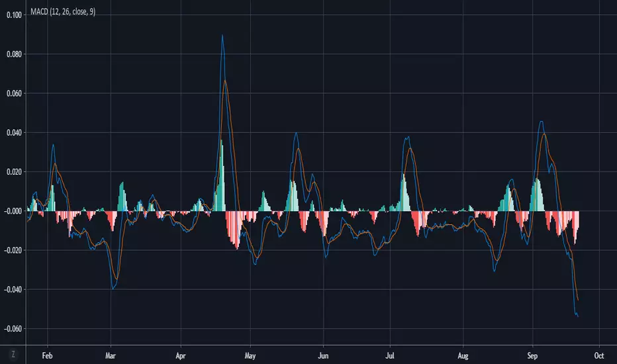
Task: Click the Oct label on time axis
Action: pyautogui.click(x=599, y=356)
